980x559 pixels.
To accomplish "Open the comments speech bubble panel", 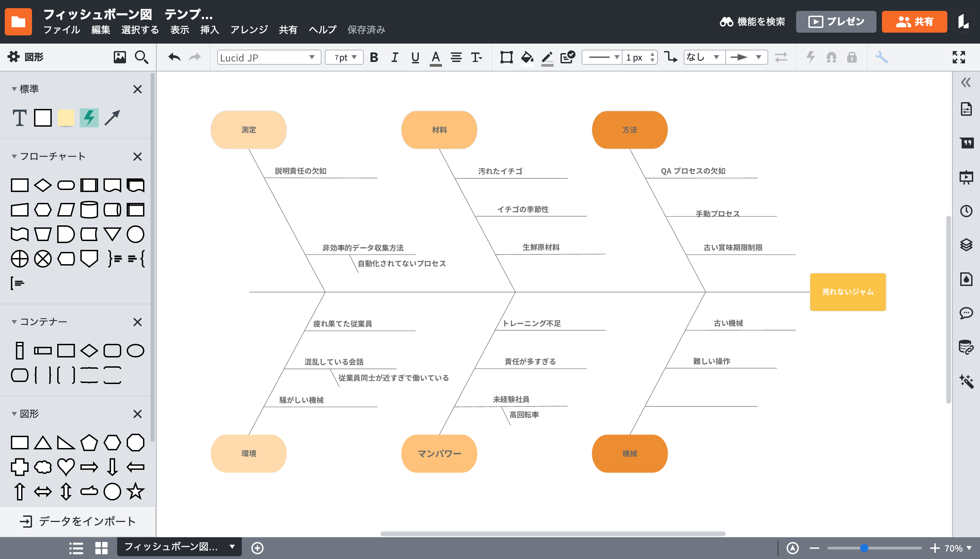I will pyautogui.click(x=966, y=313).
